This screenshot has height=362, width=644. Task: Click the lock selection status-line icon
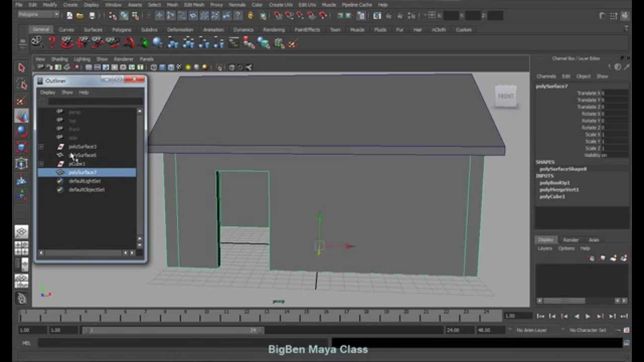(251, 16)
